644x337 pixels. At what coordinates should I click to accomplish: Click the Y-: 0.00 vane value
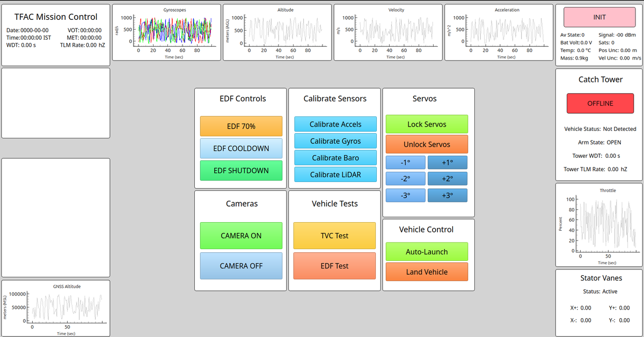[x=619, y=320]
